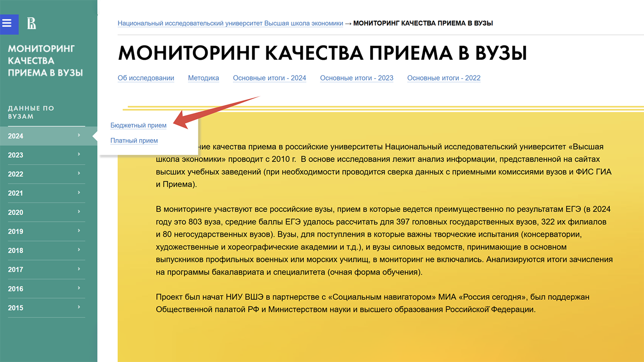The height and width of the screenshot is (362, 644).
Task: Click the main page heading text
Action: coord(322,53)
